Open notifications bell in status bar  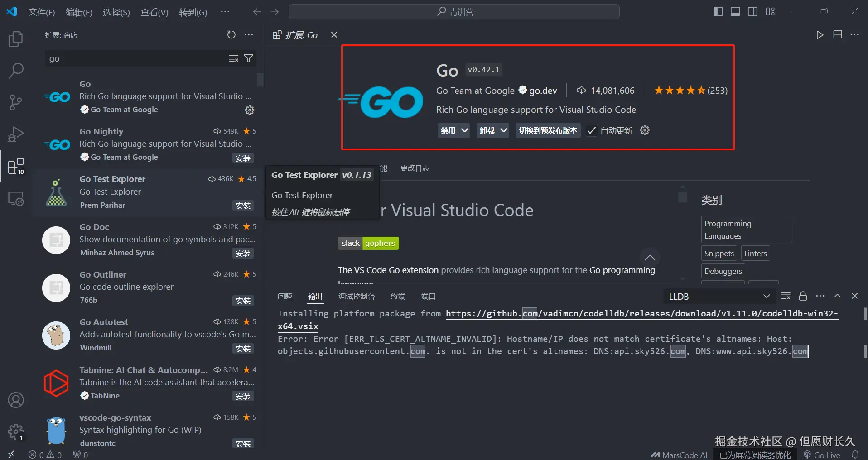[x=855, y=455]
